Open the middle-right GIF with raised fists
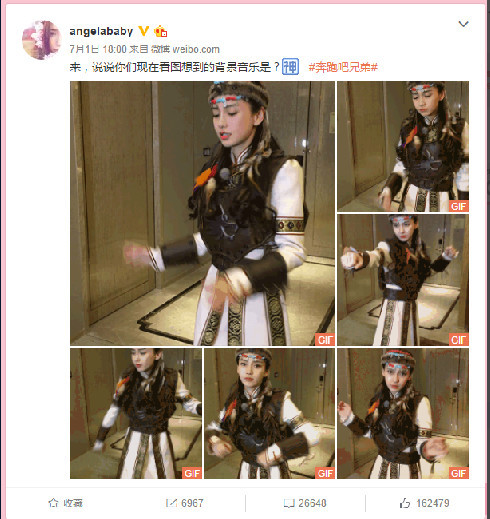Screen dimensions: 490x519 403,280
